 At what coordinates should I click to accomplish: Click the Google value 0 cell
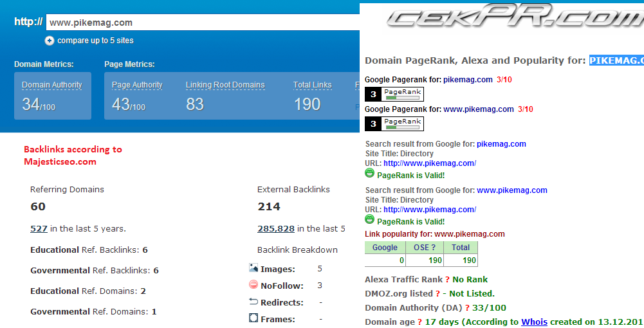[385, 260]
